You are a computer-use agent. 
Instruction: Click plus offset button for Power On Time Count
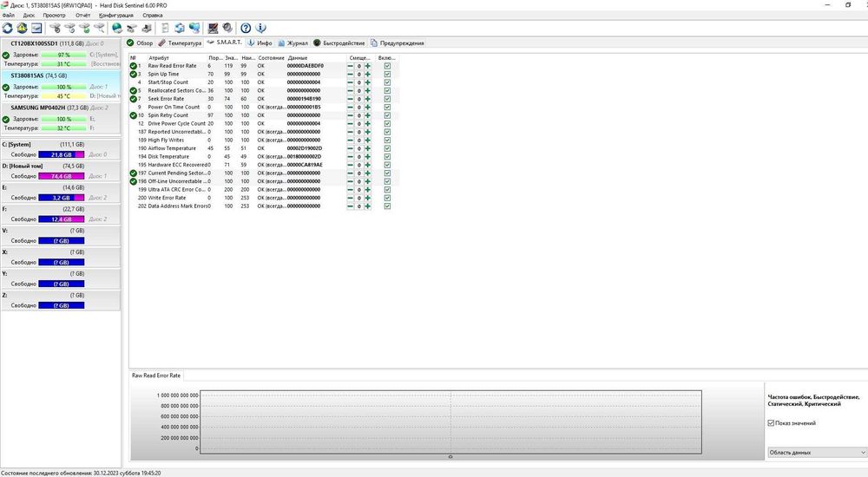click(x=367, y=108)
